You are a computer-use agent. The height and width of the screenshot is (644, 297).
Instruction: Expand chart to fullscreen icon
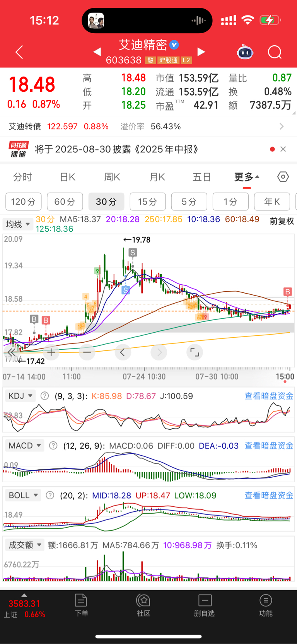195,352
